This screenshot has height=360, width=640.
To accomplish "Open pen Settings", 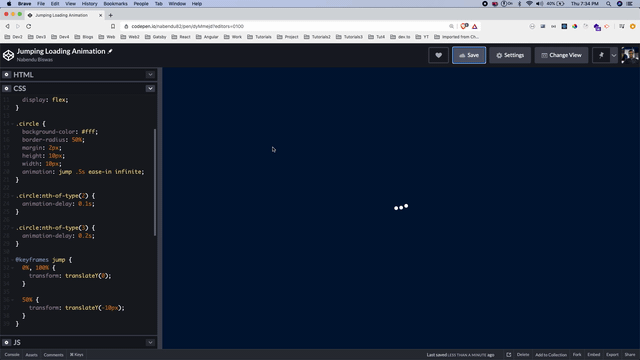I will [510, 55].
